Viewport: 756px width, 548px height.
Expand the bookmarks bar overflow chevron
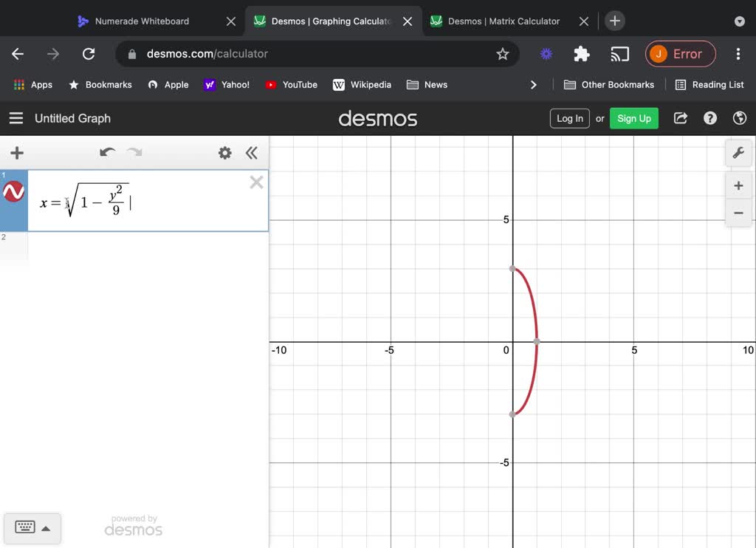pyautogui.click(x=534, y=85)
